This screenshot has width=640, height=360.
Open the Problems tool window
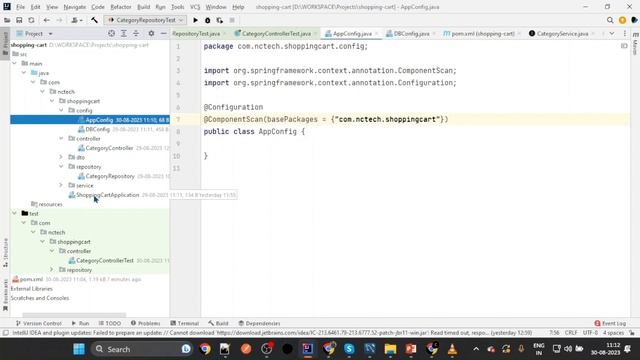point(145,323)
